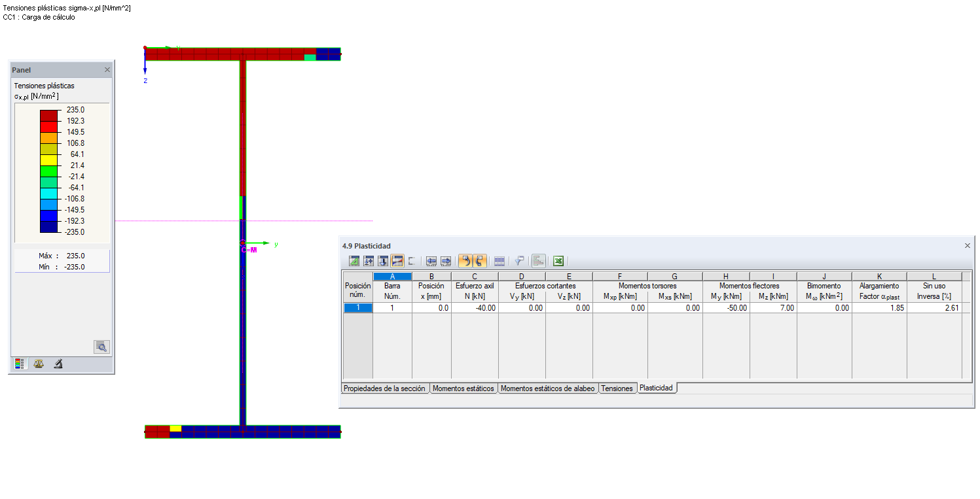This screenshot has height=499, width=980.
Task: Toggle the highlighted red-blue colored table icon
Action: coord(397,261)
